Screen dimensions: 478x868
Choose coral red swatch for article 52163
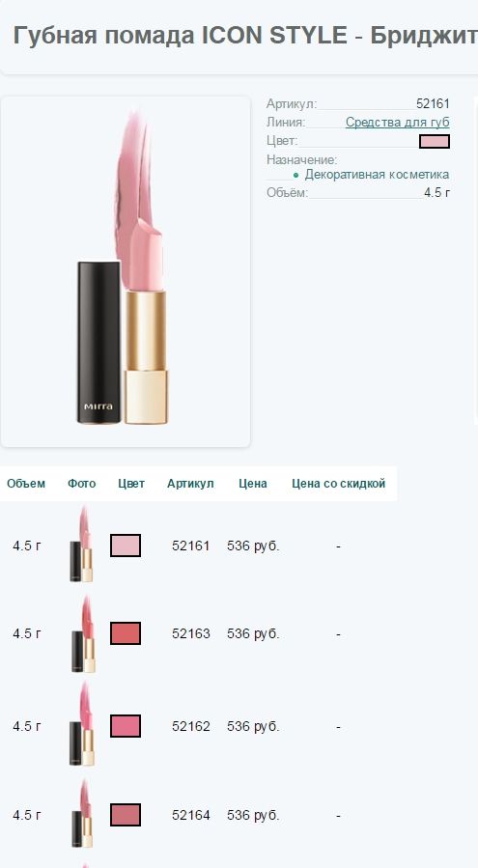(126, 633)
